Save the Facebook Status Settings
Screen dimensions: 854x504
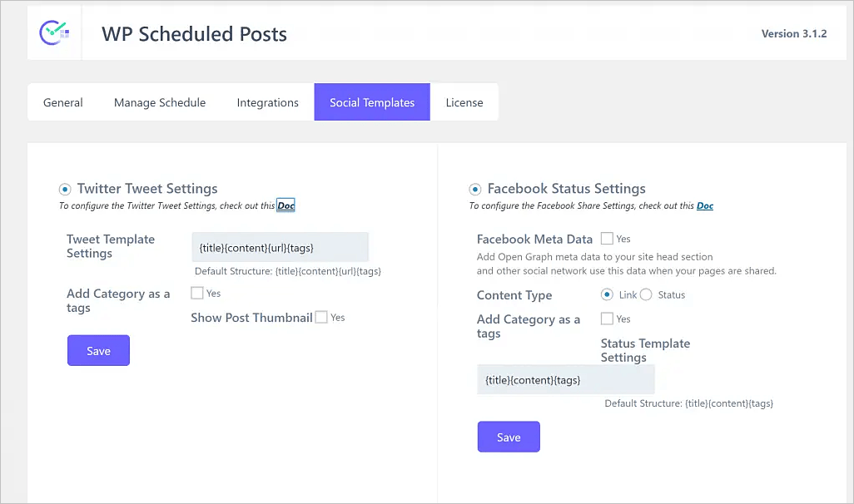509,437
